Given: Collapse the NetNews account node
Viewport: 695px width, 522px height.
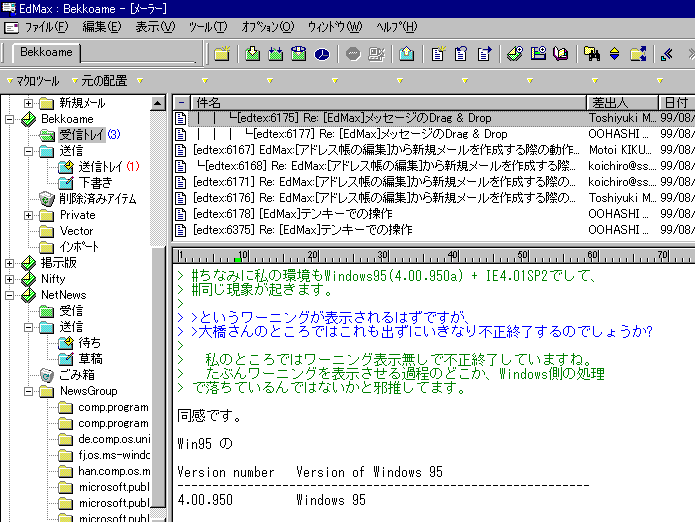Looking at the screenshot, I should (x=9, y=295).
